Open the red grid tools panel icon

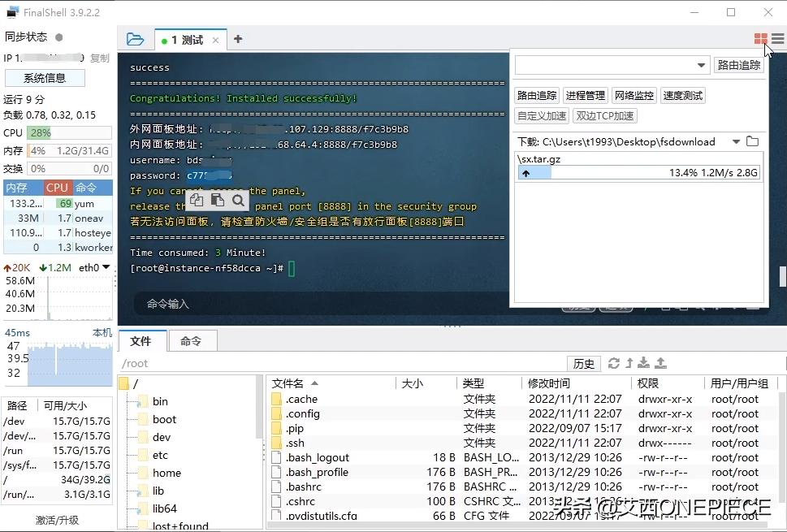pos(760,39)
